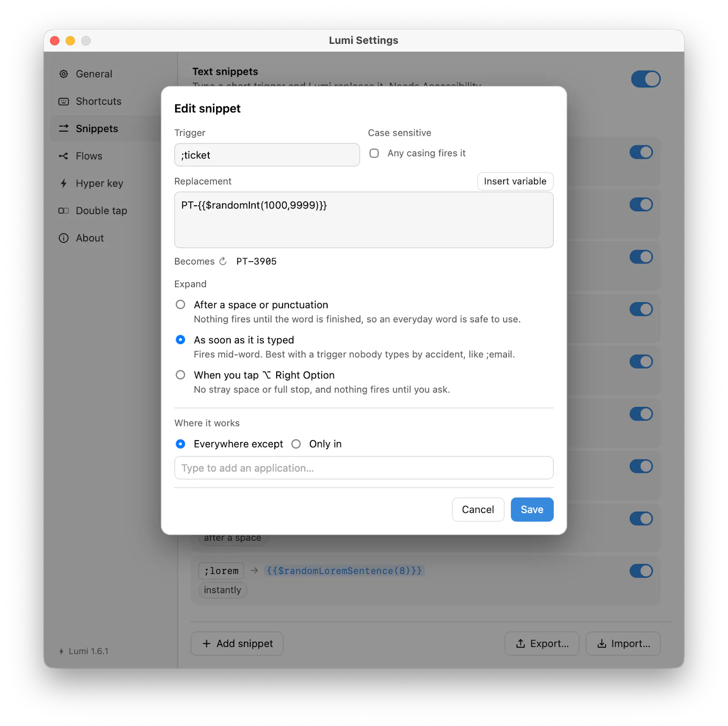Enable the Any casing fires it checkbox

374,153
